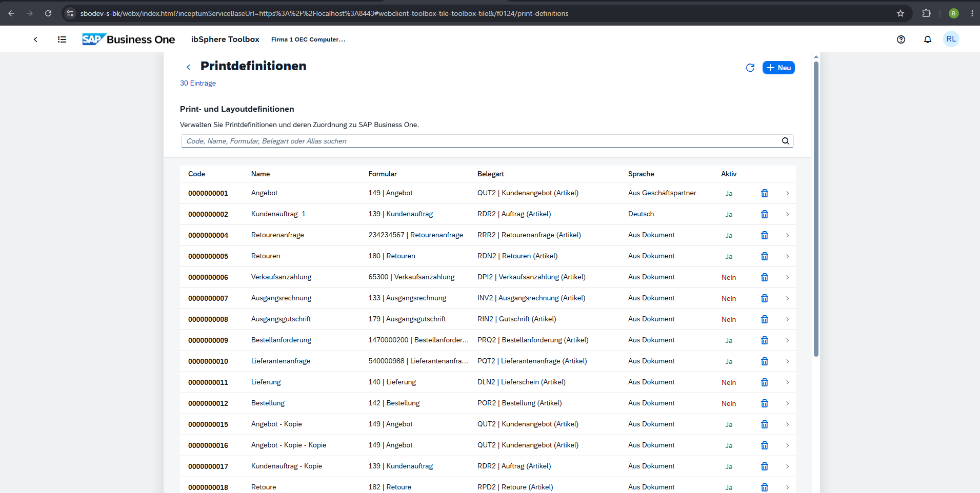
Task: Click the Aktiv column header
Action: (x=729, y=174)
